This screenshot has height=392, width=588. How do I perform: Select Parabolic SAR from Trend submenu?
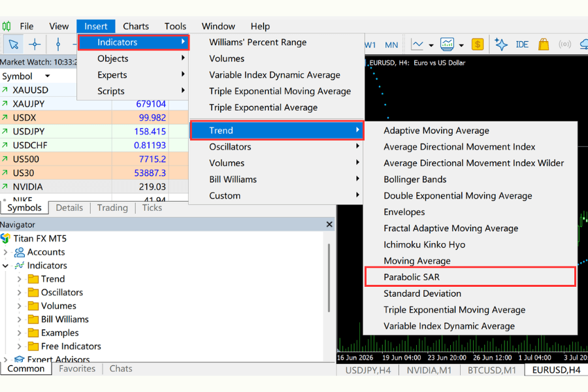coord(470,277)
